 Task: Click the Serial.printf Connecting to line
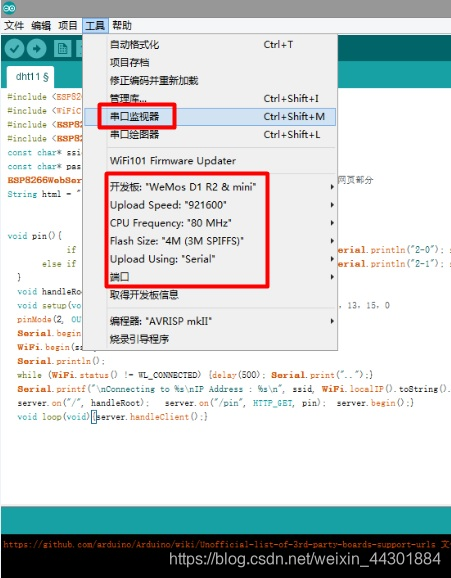click(x=234, y=389)
